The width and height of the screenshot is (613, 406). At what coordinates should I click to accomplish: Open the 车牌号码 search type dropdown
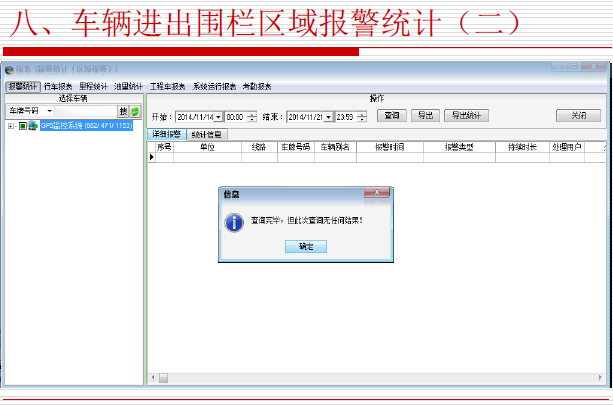pos(49,111)
